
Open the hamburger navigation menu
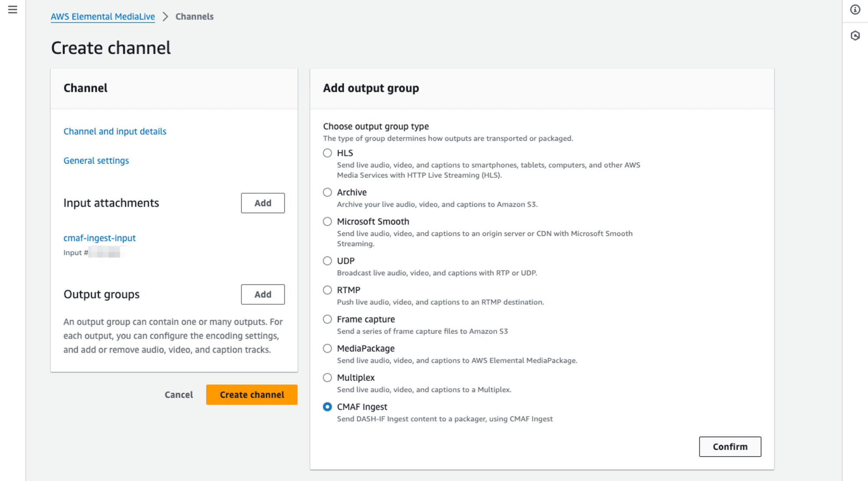13,10
